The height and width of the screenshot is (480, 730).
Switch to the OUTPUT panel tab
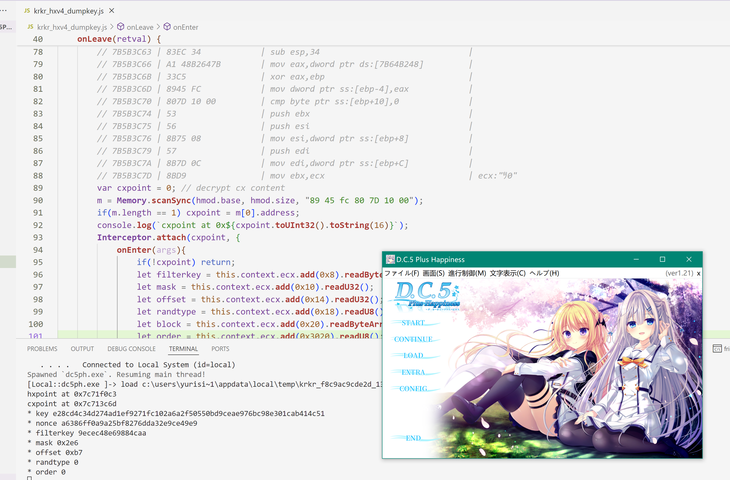click(x=83, y=349)
